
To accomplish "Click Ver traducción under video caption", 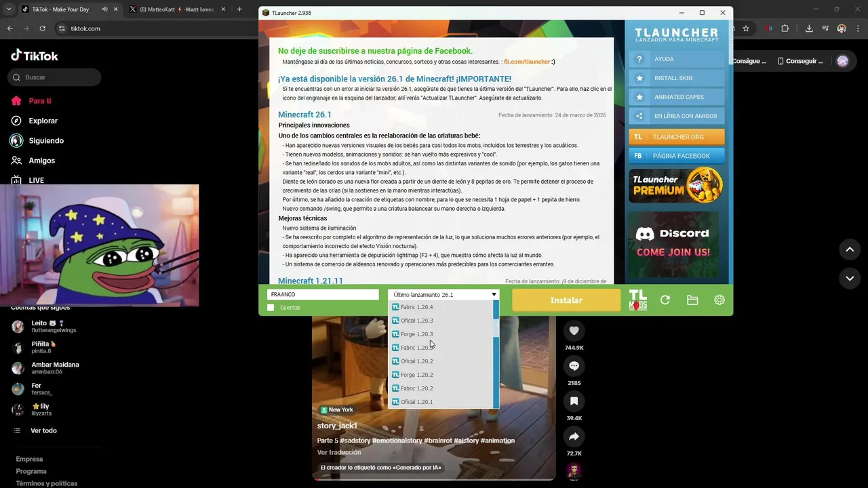I will 339,452.
